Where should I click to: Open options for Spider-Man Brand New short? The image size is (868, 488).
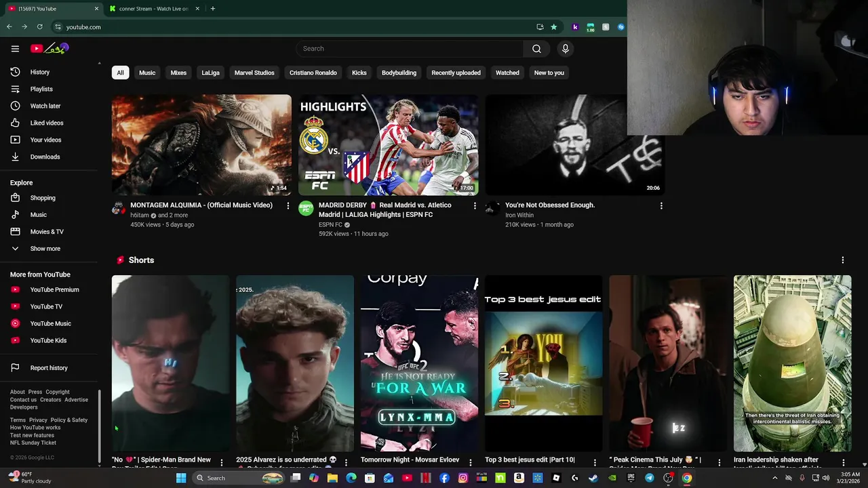coord(222,462)
